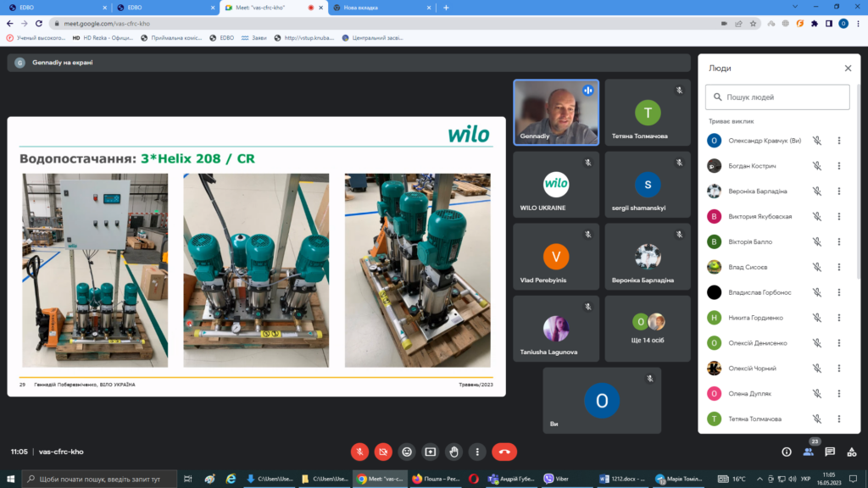Viewport: 868px width, 488px height.
Task: Click muted mic icon for Вероніка Барладіна in list
Action: [x=817, y=191]
